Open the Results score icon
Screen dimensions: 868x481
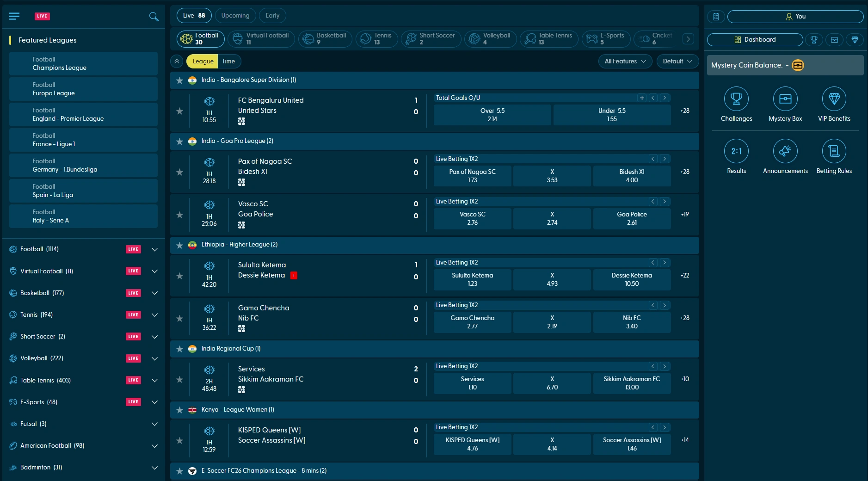click(736, 151)
